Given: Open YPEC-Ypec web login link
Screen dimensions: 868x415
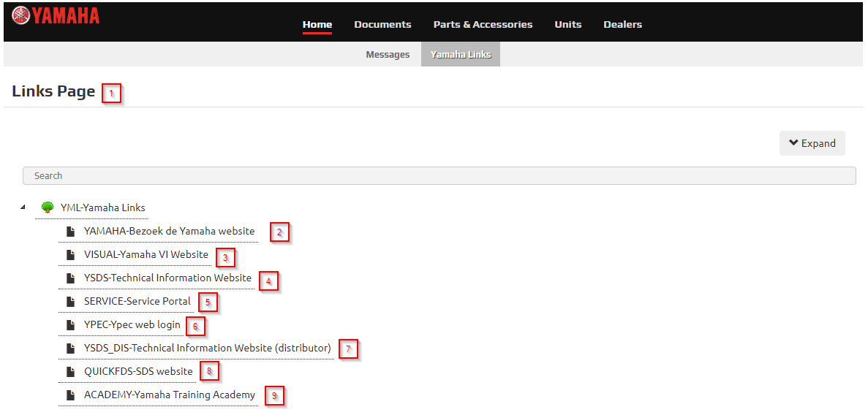Looking at the screenshot, I should [132, 325].
